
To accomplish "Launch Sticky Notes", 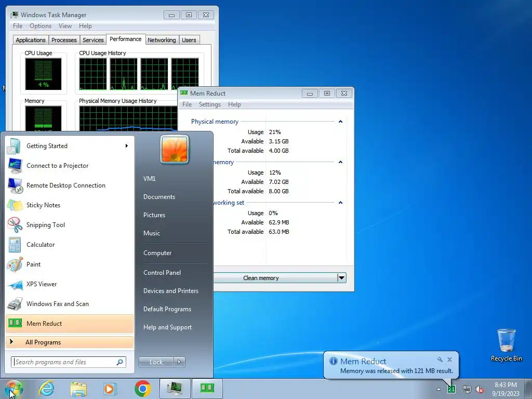I will (70, 205).
